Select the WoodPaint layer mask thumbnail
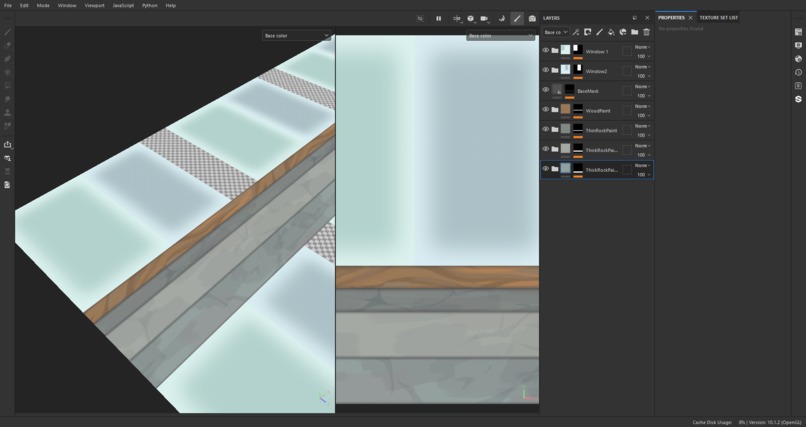 [578, 109]
